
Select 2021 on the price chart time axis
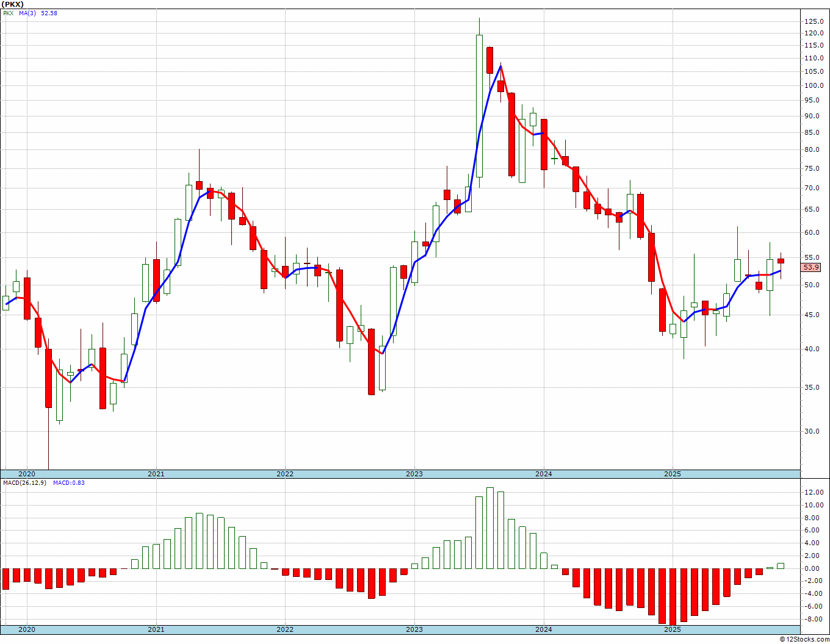point(156,474)
